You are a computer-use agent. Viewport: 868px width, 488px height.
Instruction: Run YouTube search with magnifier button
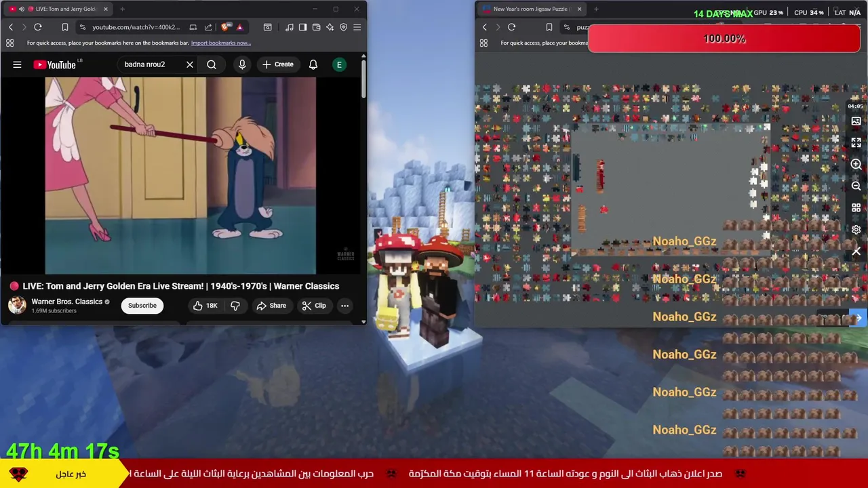212,64
